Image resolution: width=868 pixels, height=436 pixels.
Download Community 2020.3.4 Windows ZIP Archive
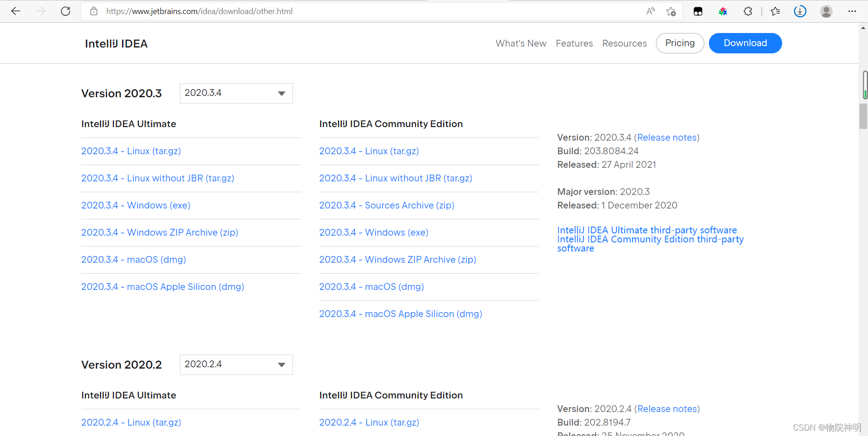398,260
